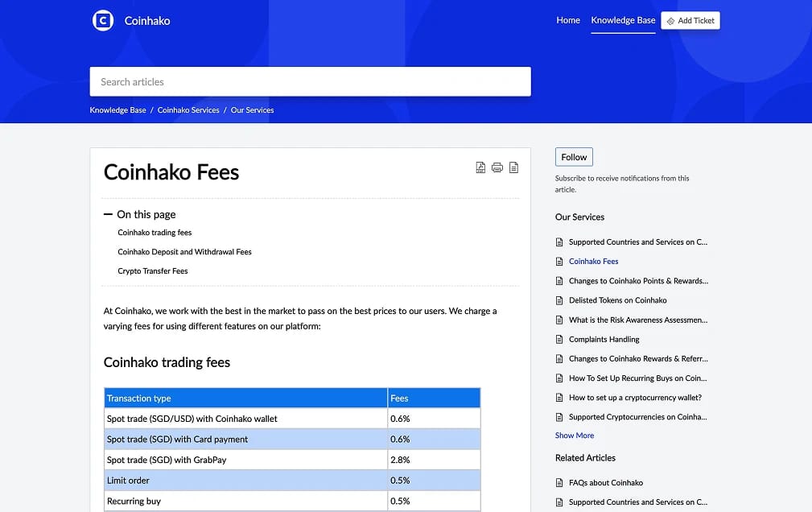Select Spot trade (SGD) with GrabPay cell

(x=245, y=460)
